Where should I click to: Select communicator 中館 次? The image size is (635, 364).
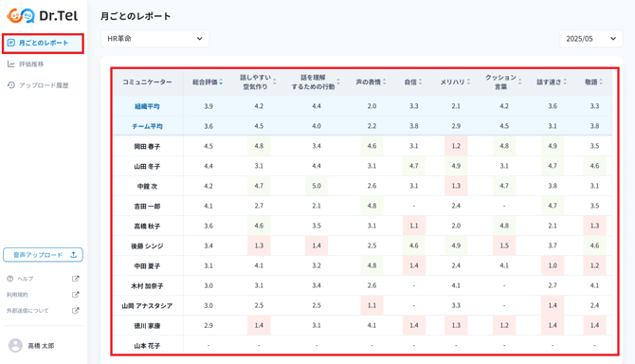pos(148,186)
